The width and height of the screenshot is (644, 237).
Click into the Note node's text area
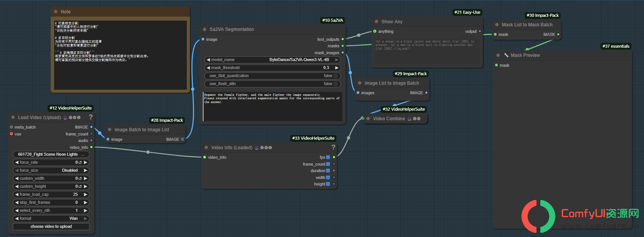120,55
